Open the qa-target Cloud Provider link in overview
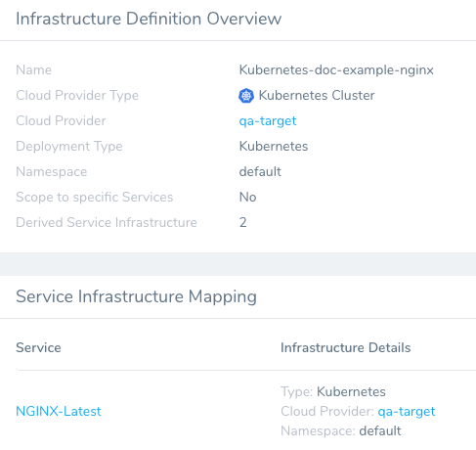The image size is (476, 450). (268, 121)
